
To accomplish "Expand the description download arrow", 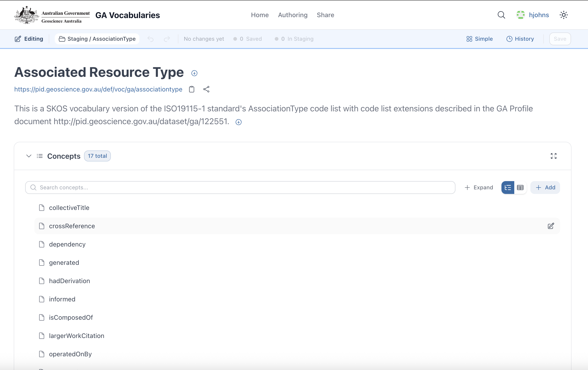I will pyautogui.click(x=238, y=122).
